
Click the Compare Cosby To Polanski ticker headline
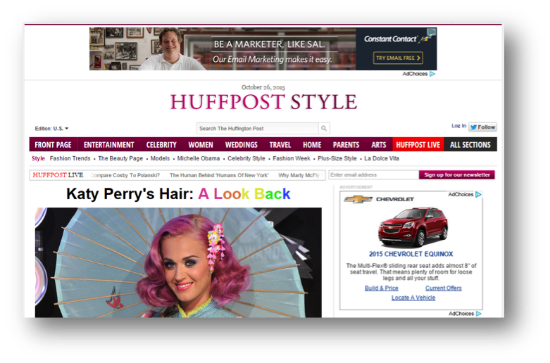[x=125, y=175]
